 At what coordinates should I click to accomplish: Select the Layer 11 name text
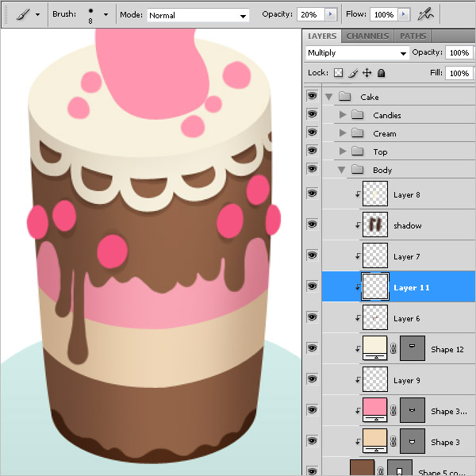click(x=412, y=288)
